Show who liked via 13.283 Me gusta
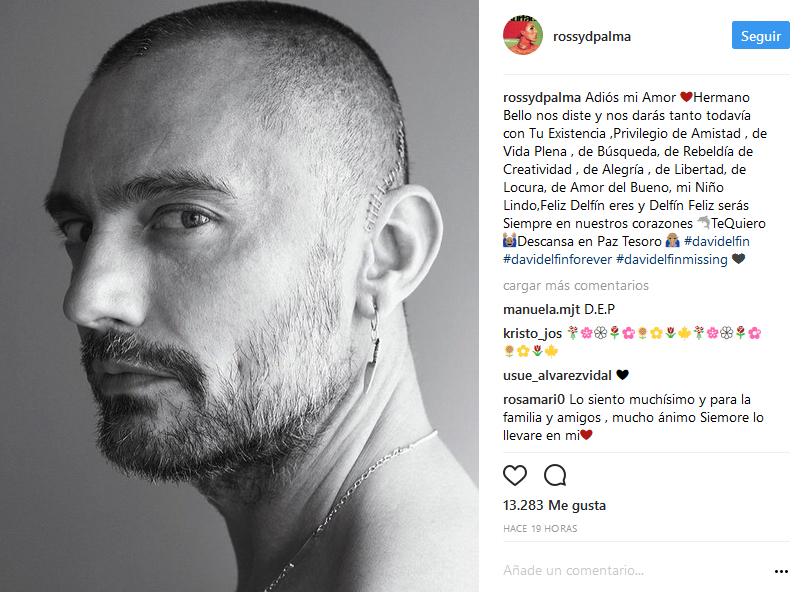 [x=554, y=505]
